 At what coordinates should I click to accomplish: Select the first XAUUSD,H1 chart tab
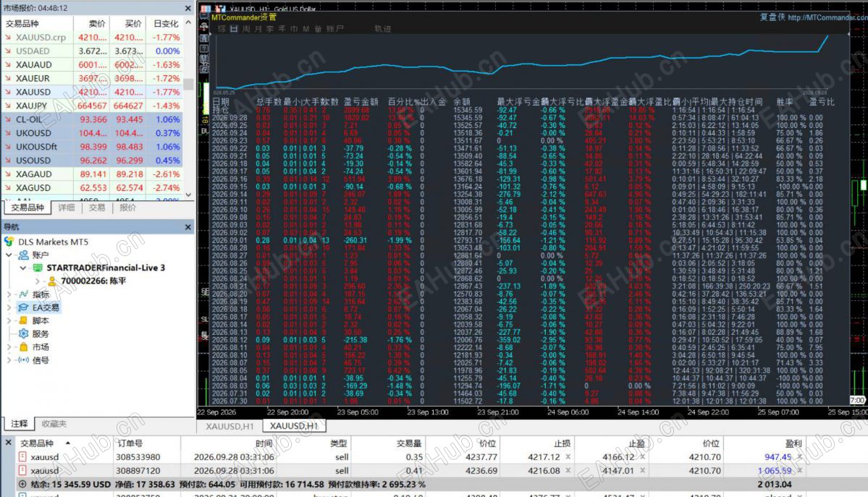pos(229,426)
